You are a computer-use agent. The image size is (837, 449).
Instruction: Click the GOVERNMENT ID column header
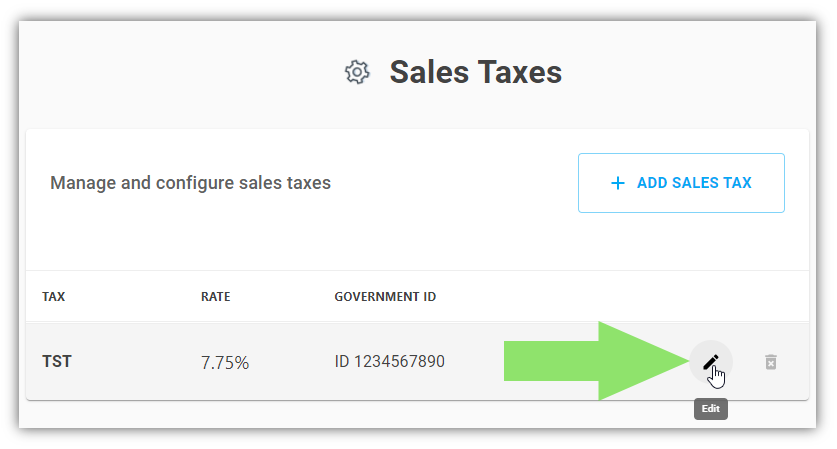click(x=385, y=297)
